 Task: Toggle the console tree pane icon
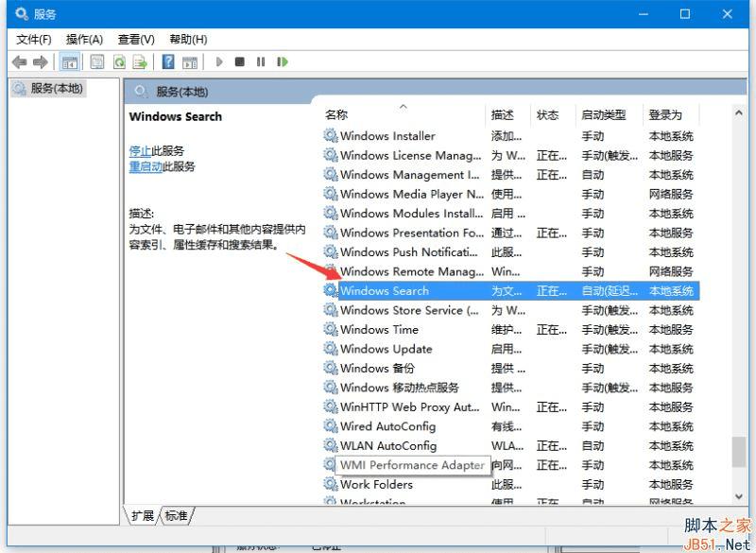pyautogui.click(x=69, y=62)
